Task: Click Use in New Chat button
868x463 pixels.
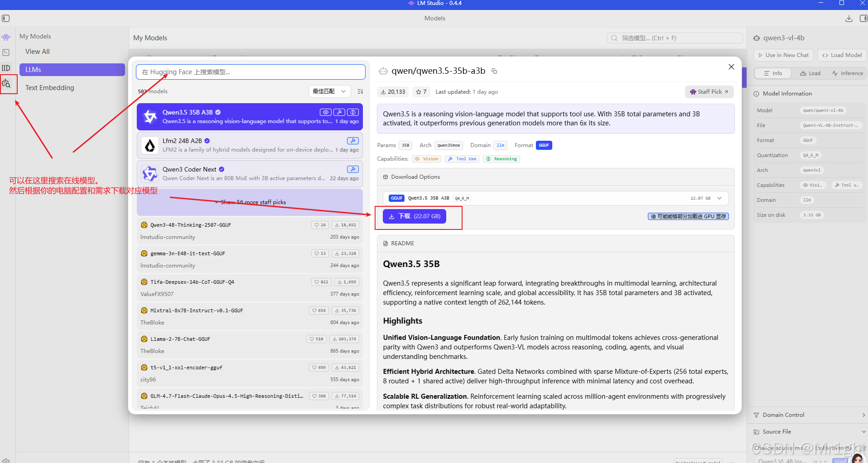Action: 783,55
